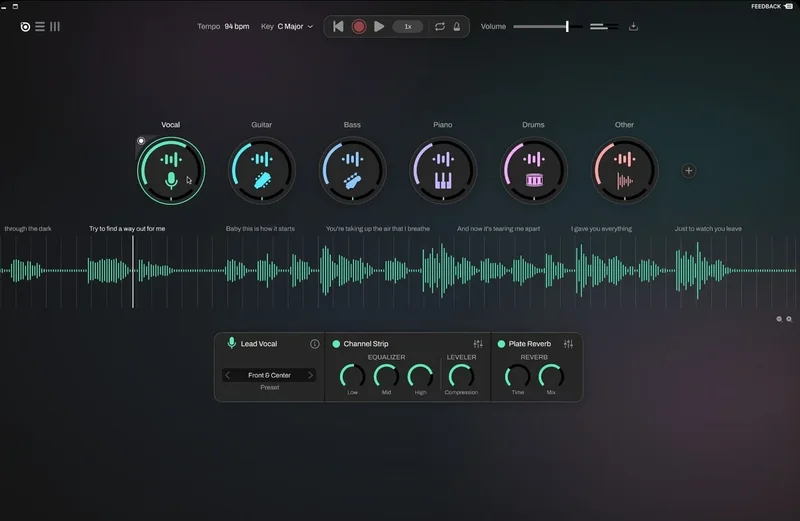
Task: Toggle the Channel Strip power button
Action: click(x=336, y=344)
